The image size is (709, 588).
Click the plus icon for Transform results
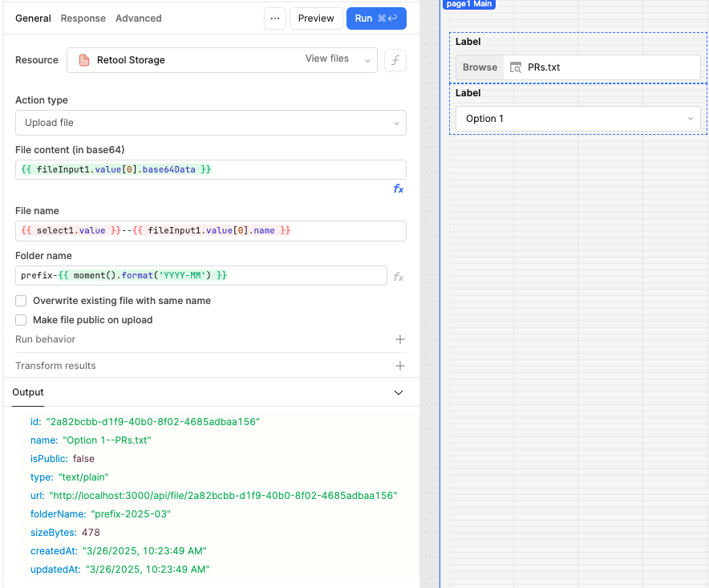(x=400, y=366)
